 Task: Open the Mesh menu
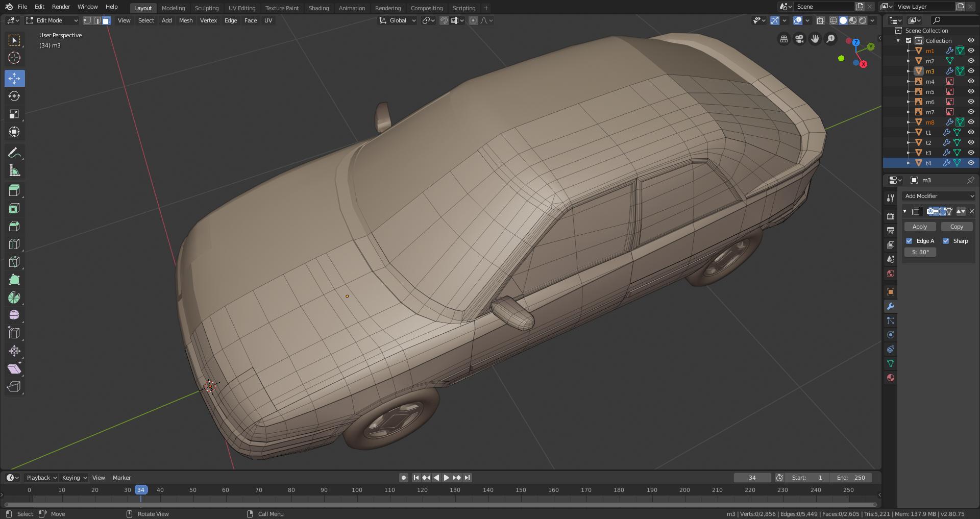(186, 20)
